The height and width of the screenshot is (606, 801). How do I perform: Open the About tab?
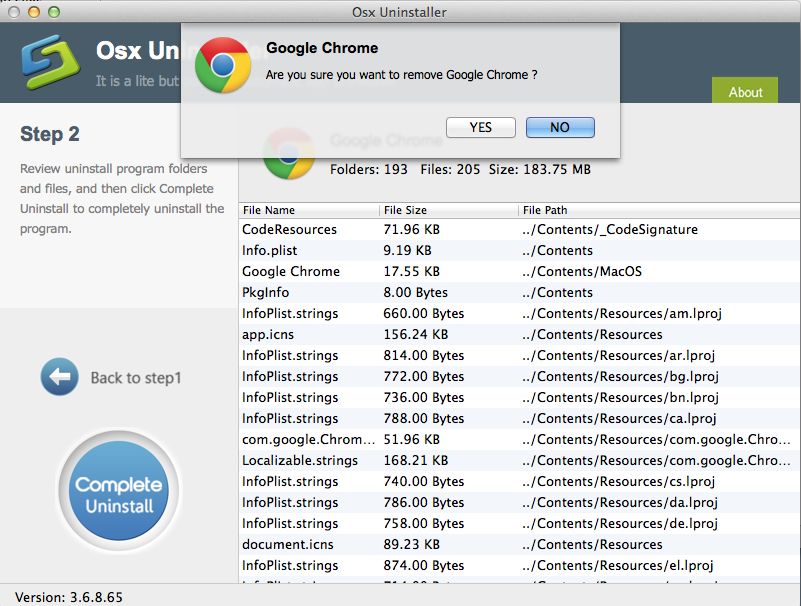(x=745, y=91)
